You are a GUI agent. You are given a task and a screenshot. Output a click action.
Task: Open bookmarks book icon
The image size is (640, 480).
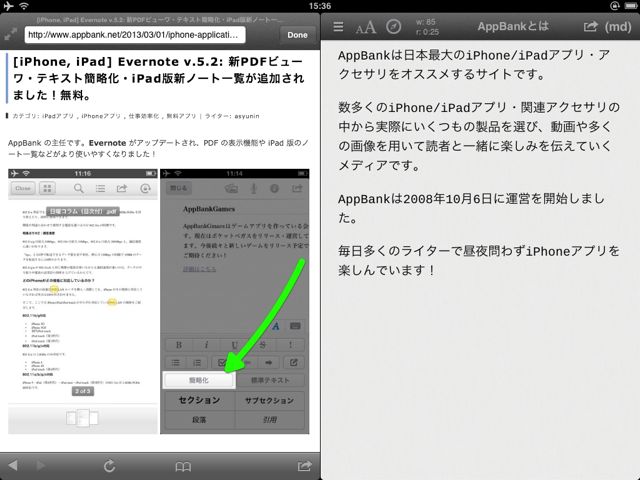183,466
